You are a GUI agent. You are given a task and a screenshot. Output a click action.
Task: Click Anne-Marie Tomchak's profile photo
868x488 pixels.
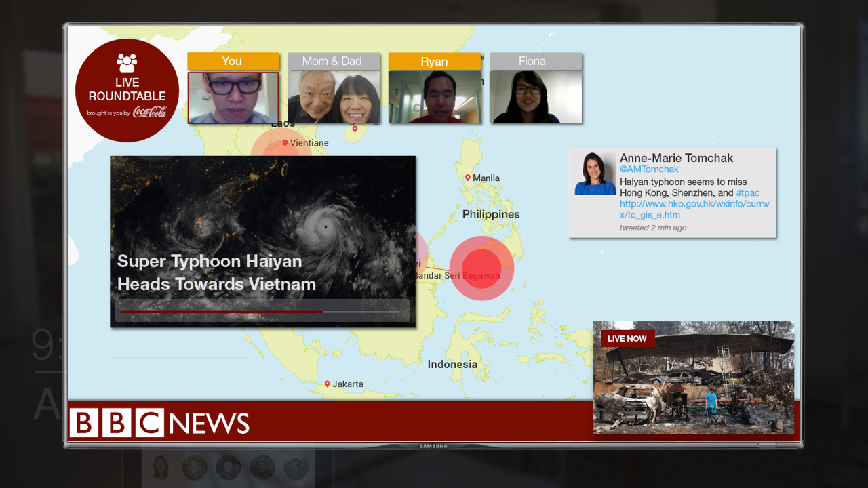coord(595,174)
